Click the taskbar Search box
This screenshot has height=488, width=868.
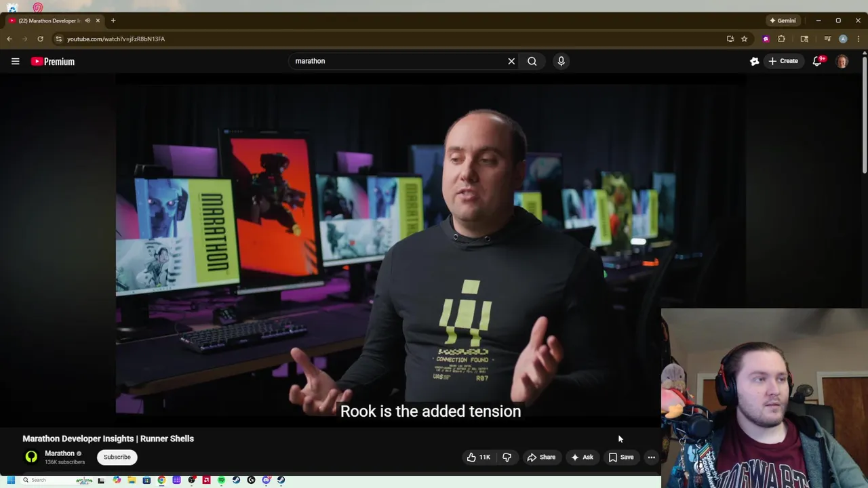coord(58,480)
